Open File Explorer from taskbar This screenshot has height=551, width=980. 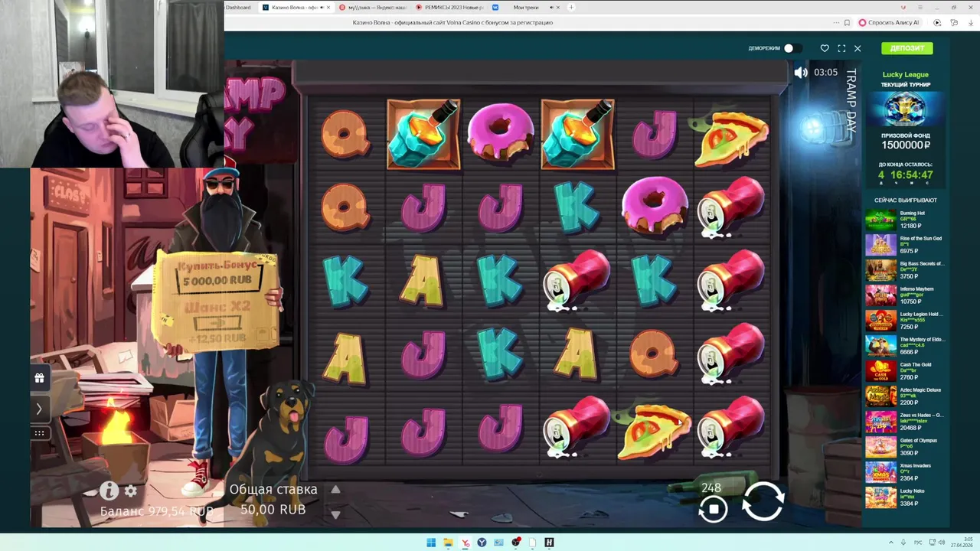coord(448,543)
